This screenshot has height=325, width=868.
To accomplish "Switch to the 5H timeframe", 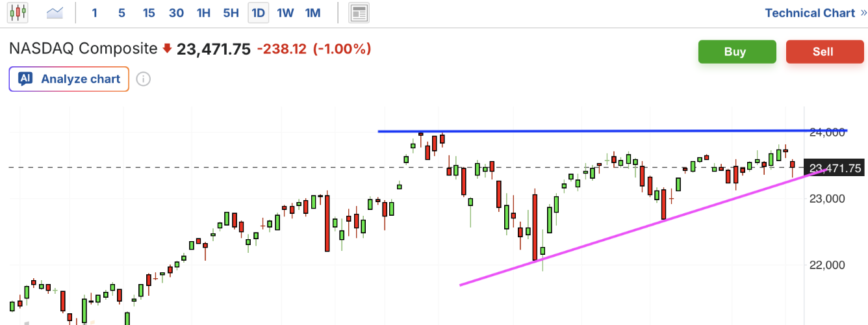I will [231, 12].
